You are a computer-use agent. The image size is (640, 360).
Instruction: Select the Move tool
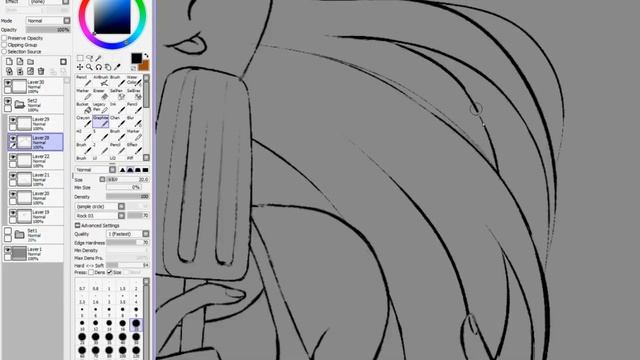pyautogui.click(x=80, y=67)
